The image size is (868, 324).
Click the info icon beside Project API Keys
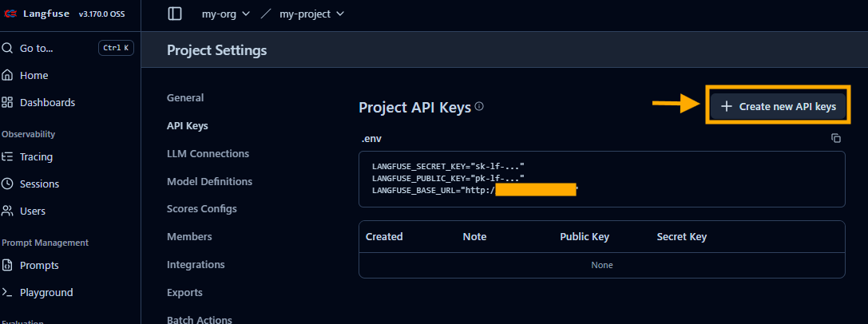[479, 106]
